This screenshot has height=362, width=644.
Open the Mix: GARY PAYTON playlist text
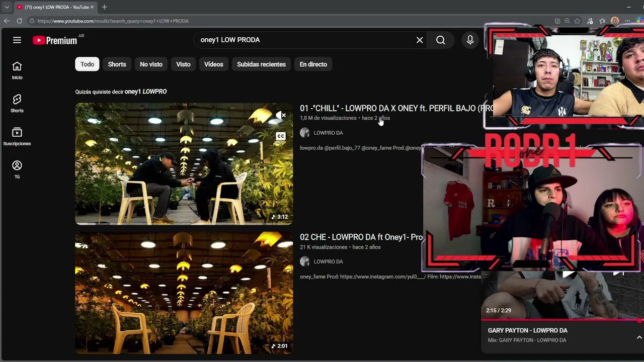[527, 340]
